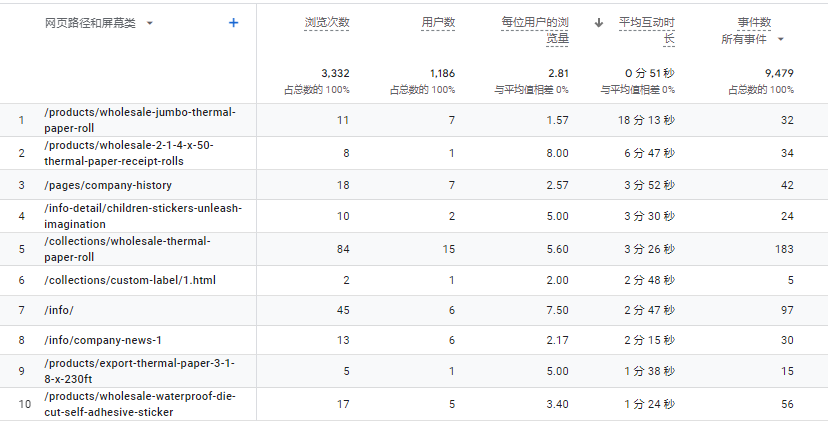Open the /info/company-news-1 path
Screen dimensions: 828x424
(x=103, y=340)
